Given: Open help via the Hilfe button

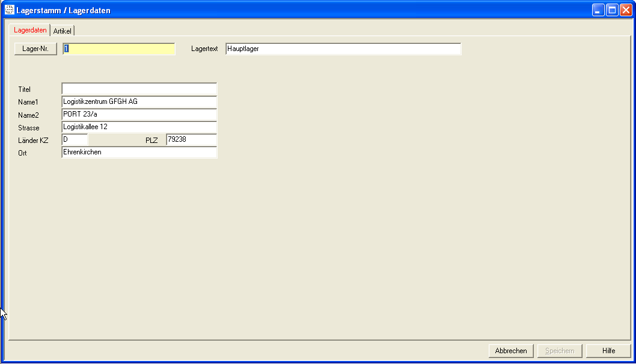Looking at the screenshot, I should coord(608,351).
